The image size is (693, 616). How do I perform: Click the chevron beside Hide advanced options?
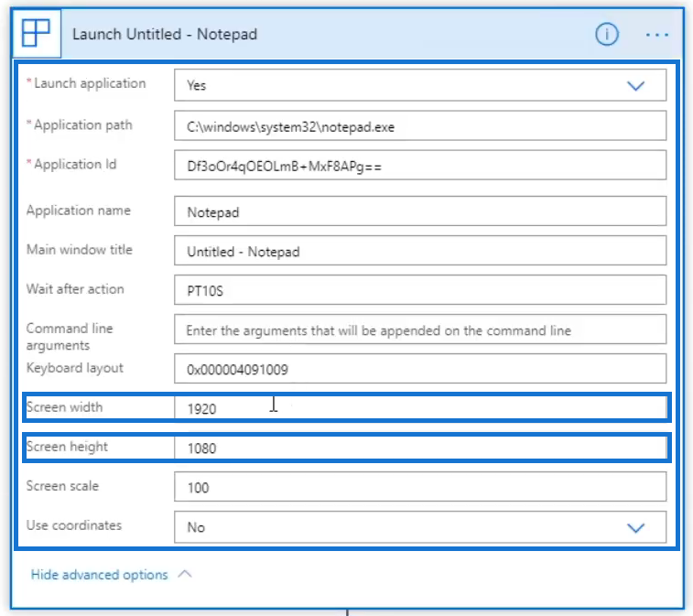click(184, 575)
